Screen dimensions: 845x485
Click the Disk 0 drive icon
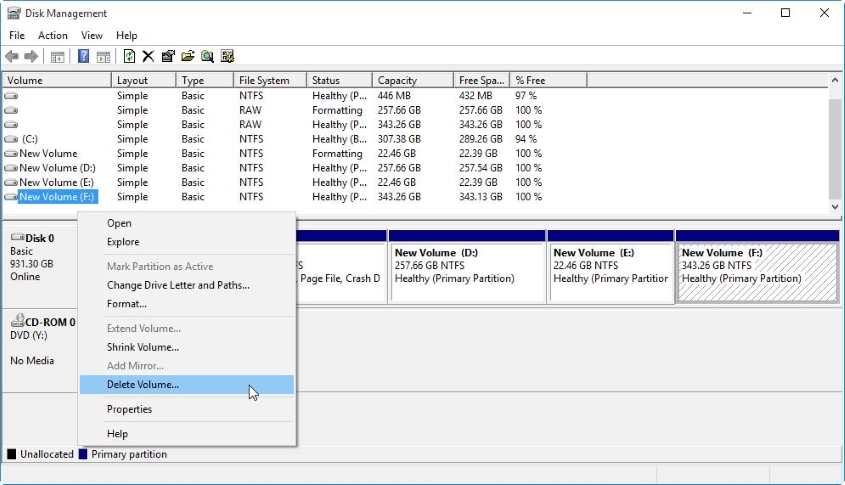pyautogui.click(x=17, y=237)
